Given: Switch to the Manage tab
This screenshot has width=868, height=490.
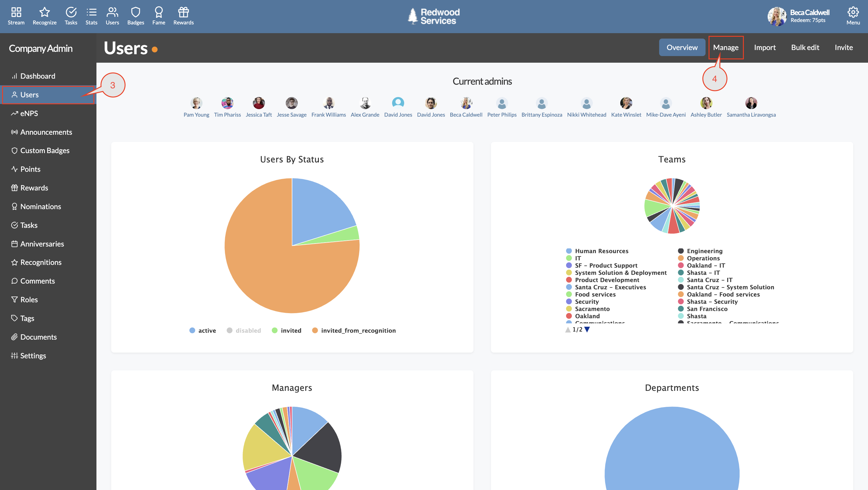Looking at the screenshot, I should pos(725,47).
